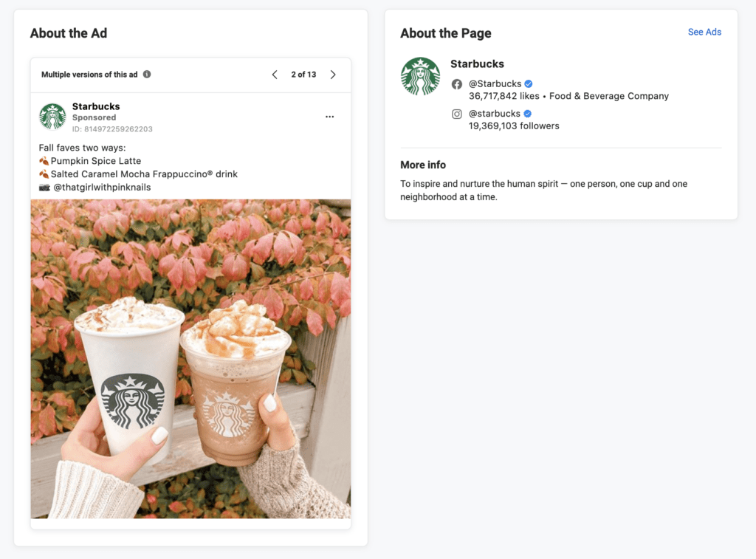Click the @thatgirlwithpinknails credit
The width and height of the screenshot is (756, 559).
102,188
